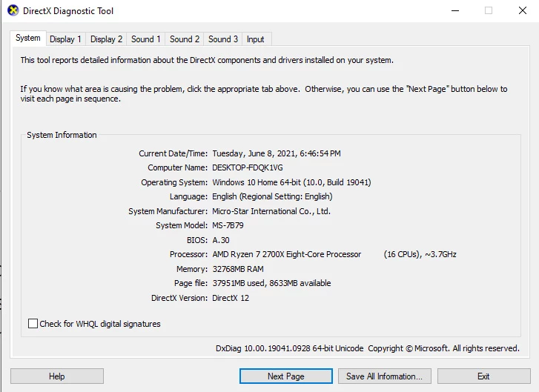The width and height of the screenshot is (539, 392).
Task: Click 'AMD Ryzen 7 2700X Eight-Core Processor' text
Action: 287,254
